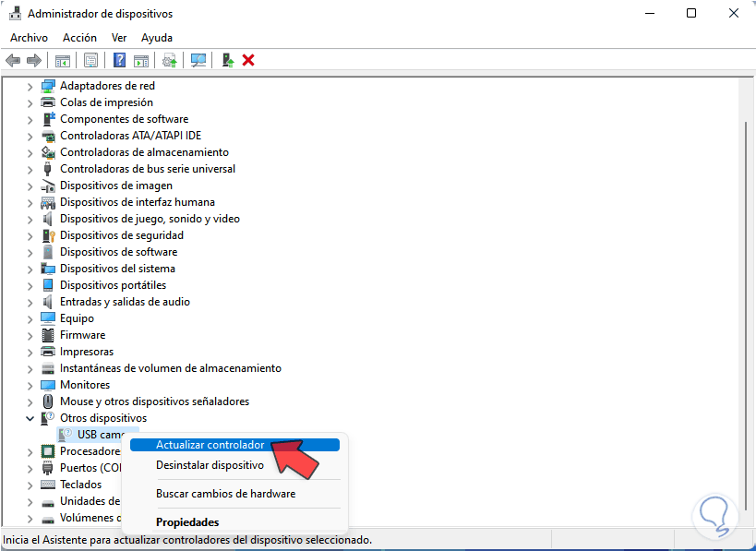Expand Controladoras ATA/ATAPI IDE chevron
This screenshot has width=756, height=551.
coord(30,137)
